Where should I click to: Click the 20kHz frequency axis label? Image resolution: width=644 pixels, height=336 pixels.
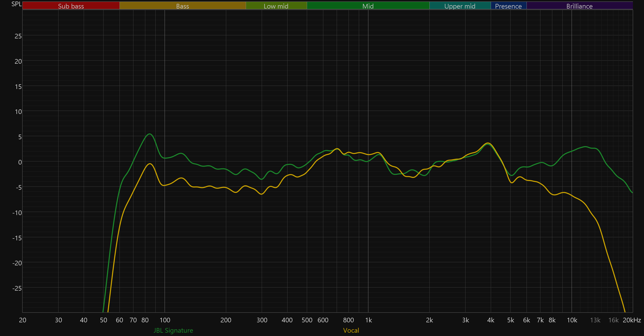coord(632,320)
